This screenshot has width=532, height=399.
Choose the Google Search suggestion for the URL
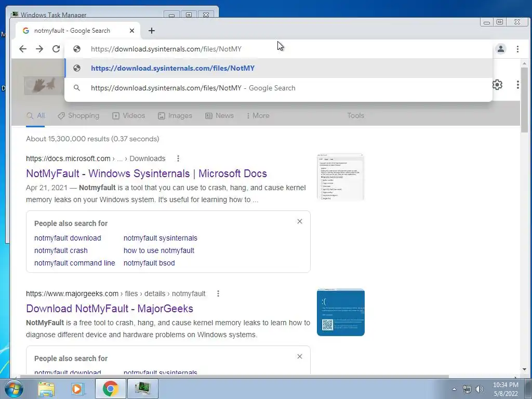278,88
